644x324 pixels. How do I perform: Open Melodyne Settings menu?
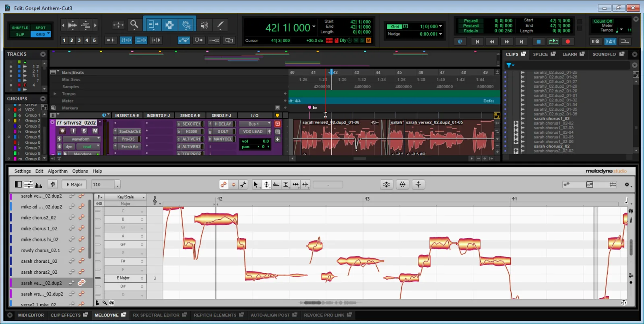point(23,171)
